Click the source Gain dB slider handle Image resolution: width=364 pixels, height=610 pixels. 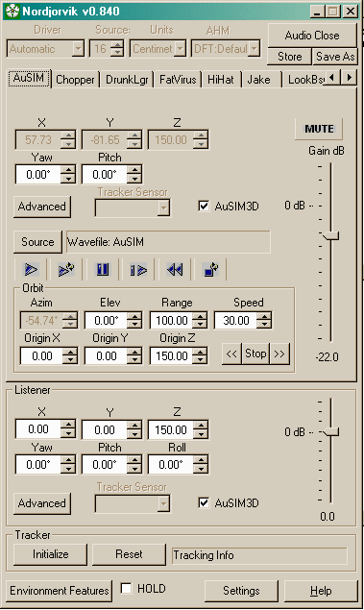(x=331, y=235)
